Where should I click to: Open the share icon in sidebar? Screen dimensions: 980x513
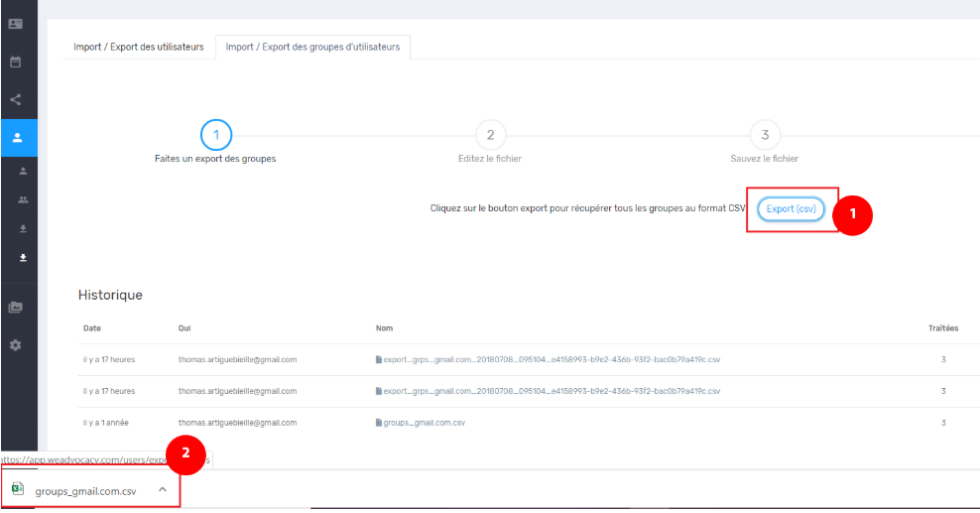click(x=16, y=99)
